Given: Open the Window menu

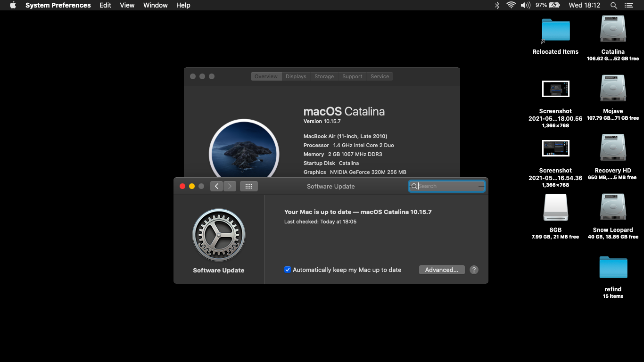Looking at the screenshot, I should (x=155, y=5).
